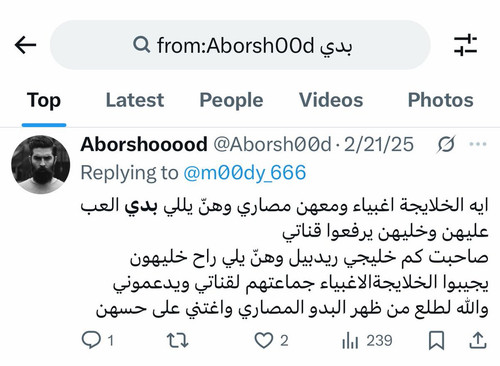This screenshot has height=366, width=500.
Task: Open search filters slider icon
Action: tap(465, 45)
